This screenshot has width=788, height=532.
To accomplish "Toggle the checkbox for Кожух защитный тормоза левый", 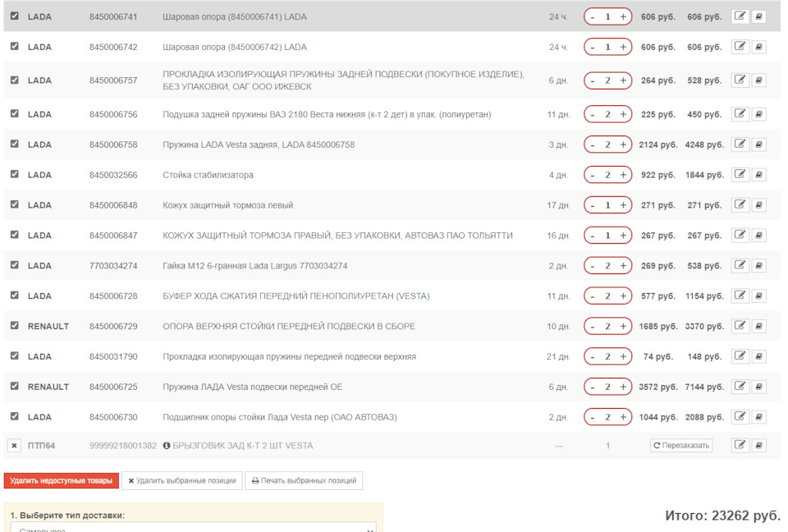I will 15,204.
